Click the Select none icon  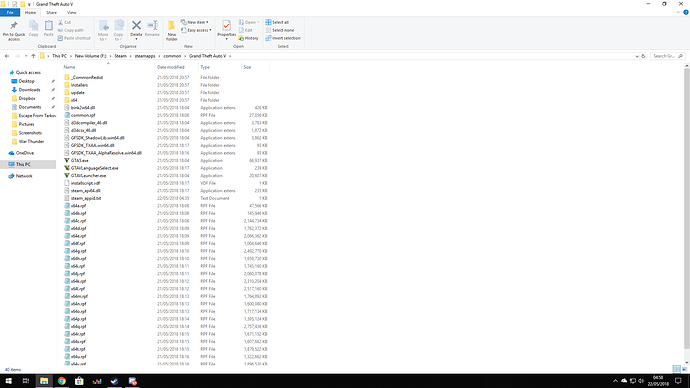(x=268, y=30)
